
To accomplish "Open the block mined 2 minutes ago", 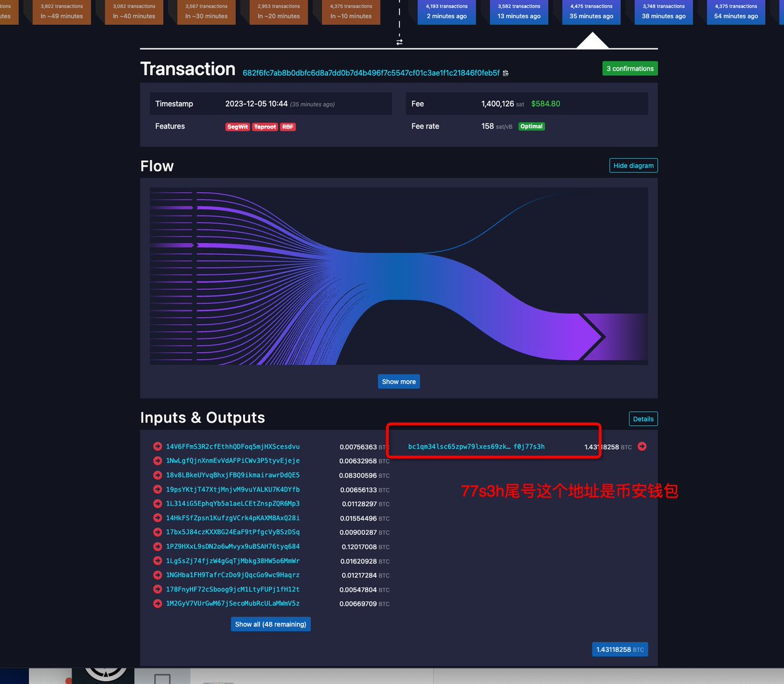I will coord(447,12).
